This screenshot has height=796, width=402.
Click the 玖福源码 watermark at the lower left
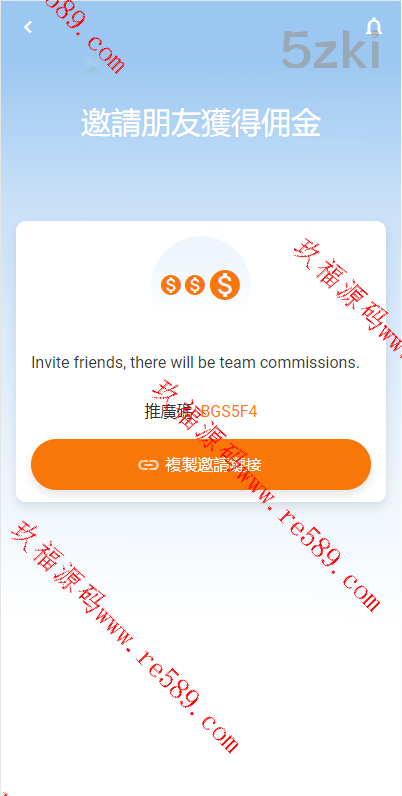58,571
